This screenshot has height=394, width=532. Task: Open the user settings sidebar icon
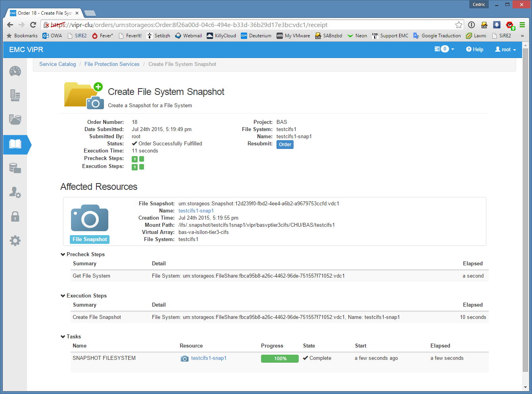(x=15, y=193)
